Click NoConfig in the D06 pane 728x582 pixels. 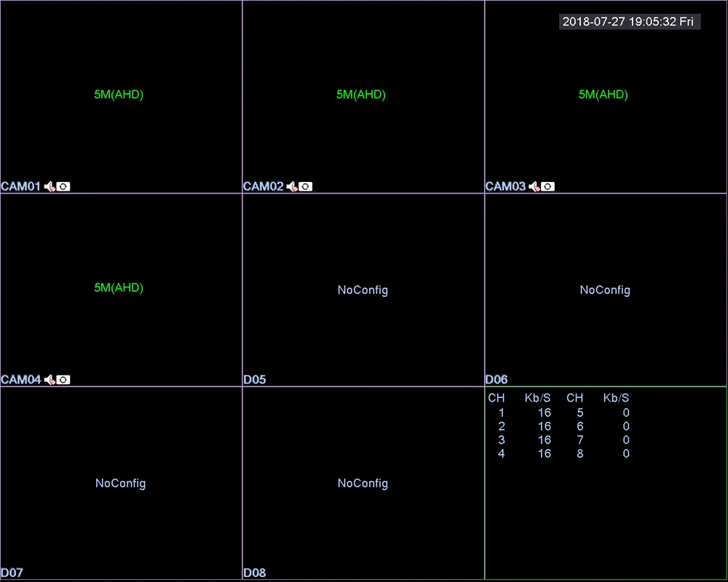click(605, 290)
